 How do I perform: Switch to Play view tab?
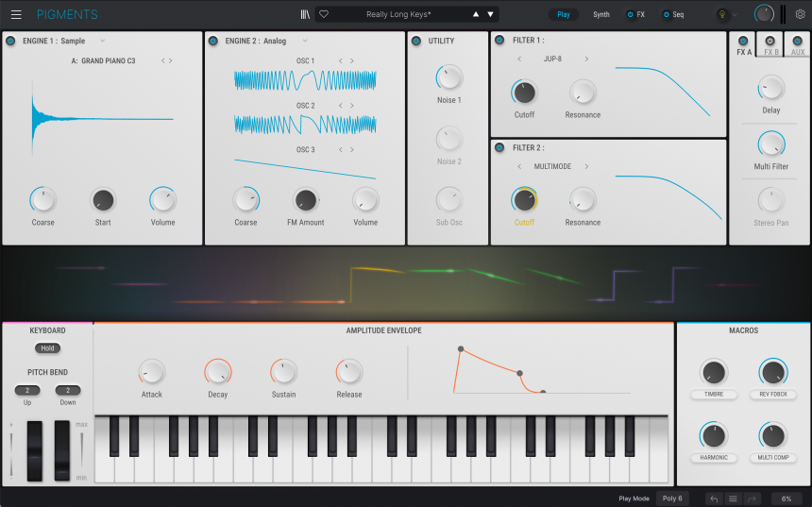click(x=564, y=14)
